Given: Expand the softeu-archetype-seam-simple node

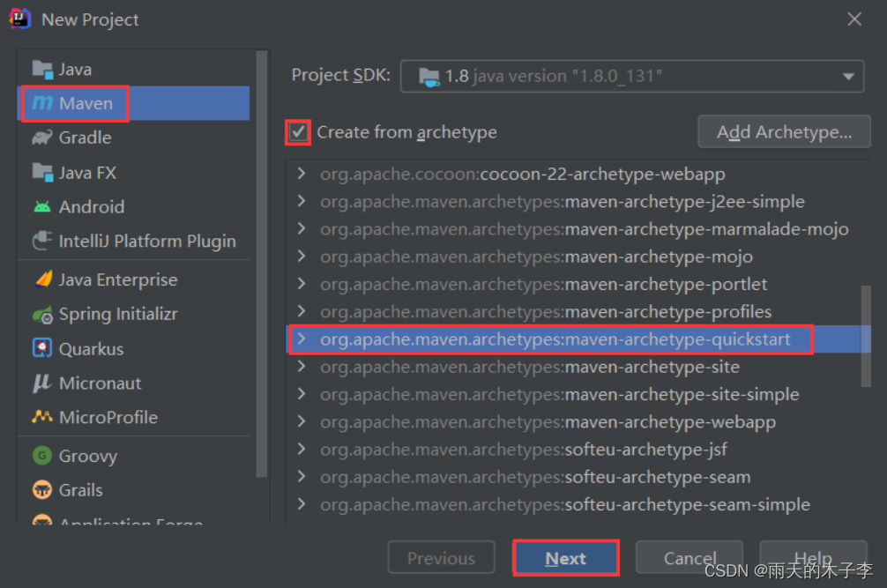Looking at the screenshot, I should [302, 504].
